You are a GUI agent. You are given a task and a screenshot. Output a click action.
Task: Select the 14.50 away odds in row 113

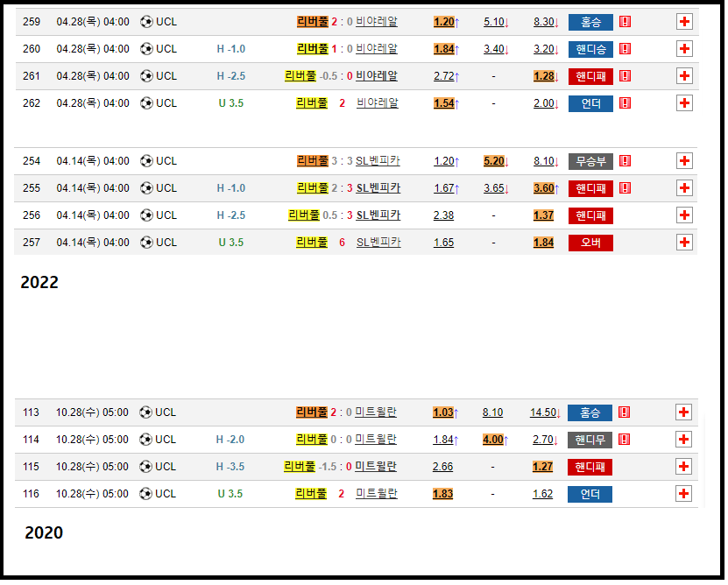543,412
